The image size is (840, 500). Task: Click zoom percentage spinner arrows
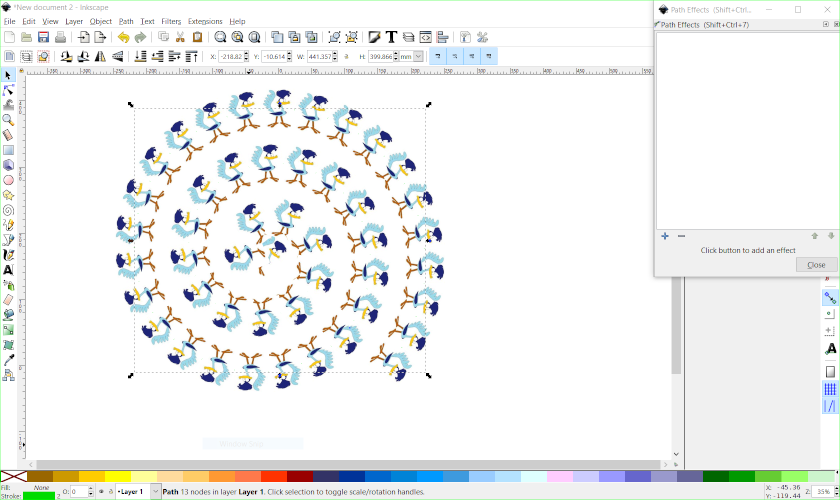836,491
